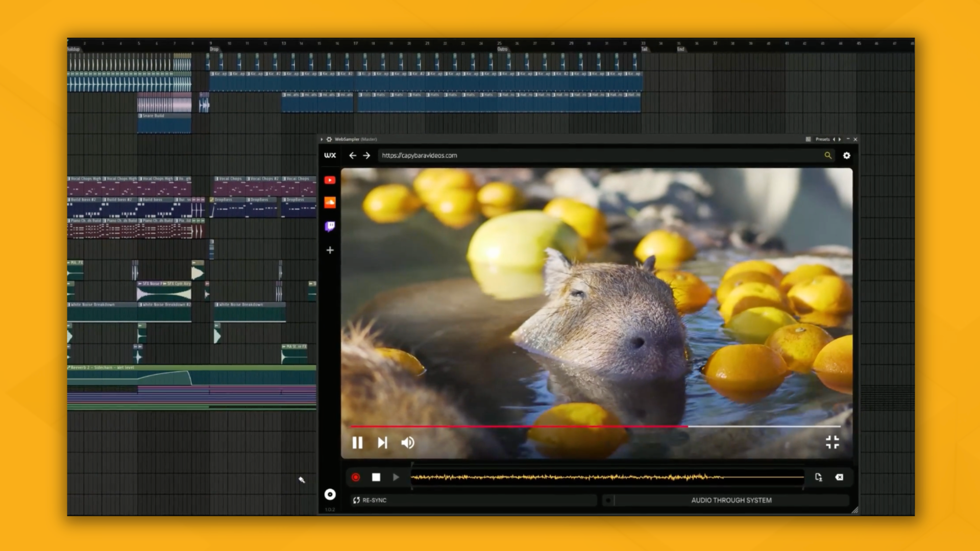This screenshot has height=551, width=980.
Task: Select the SoundCloud source icon
Action: click(x=330, y=203)
